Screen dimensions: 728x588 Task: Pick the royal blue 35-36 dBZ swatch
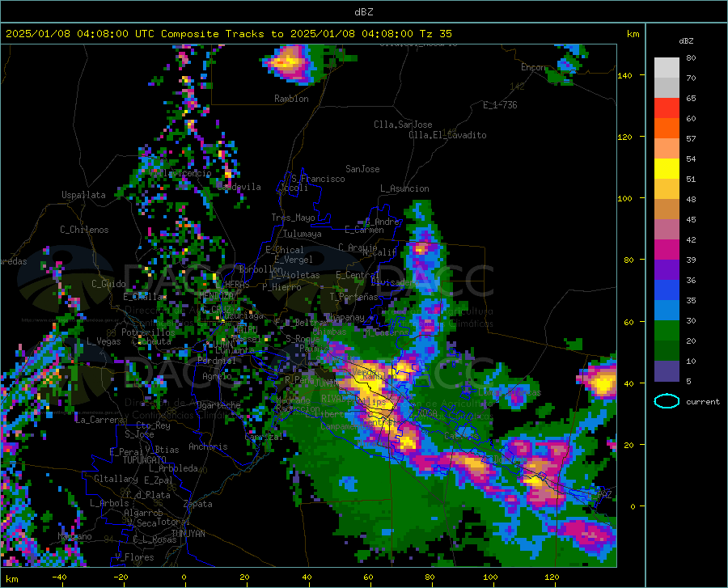pos(667,290)
